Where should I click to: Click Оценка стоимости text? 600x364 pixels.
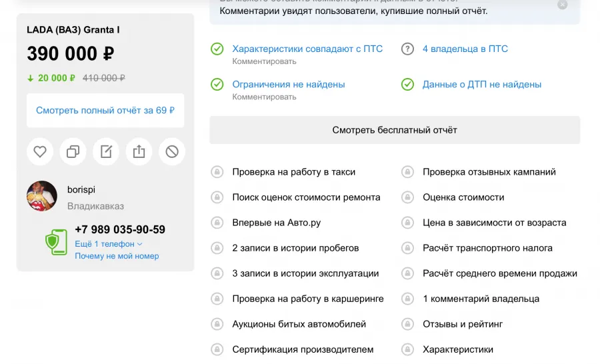(x=463, y=197)
